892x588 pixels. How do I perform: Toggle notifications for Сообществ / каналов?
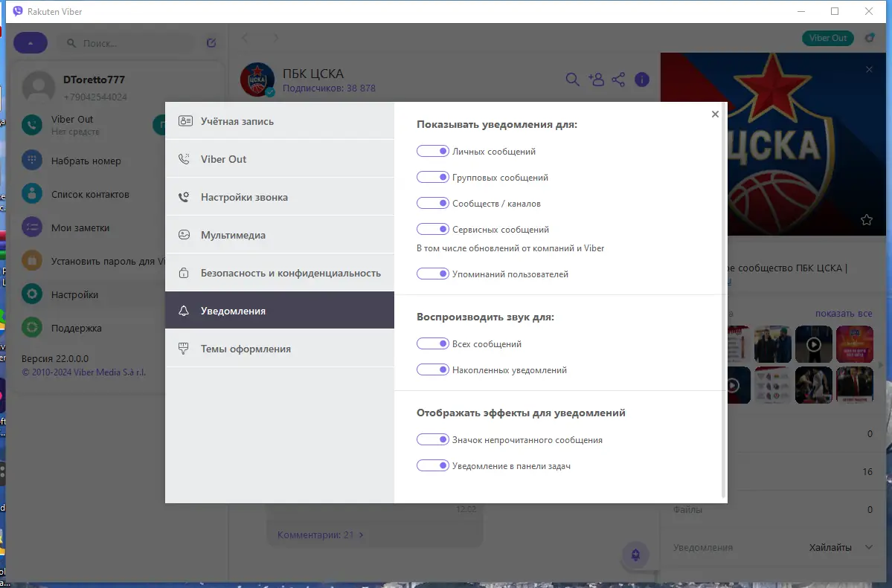tap(432, 203)
